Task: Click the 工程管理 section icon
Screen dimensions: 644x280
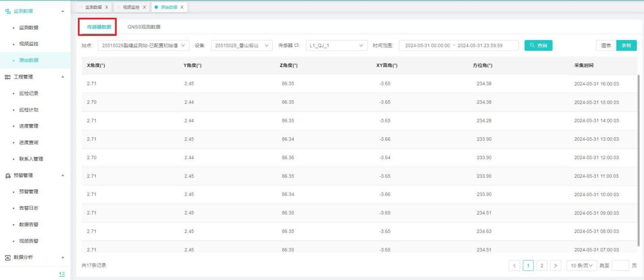Action: point(8,77)
